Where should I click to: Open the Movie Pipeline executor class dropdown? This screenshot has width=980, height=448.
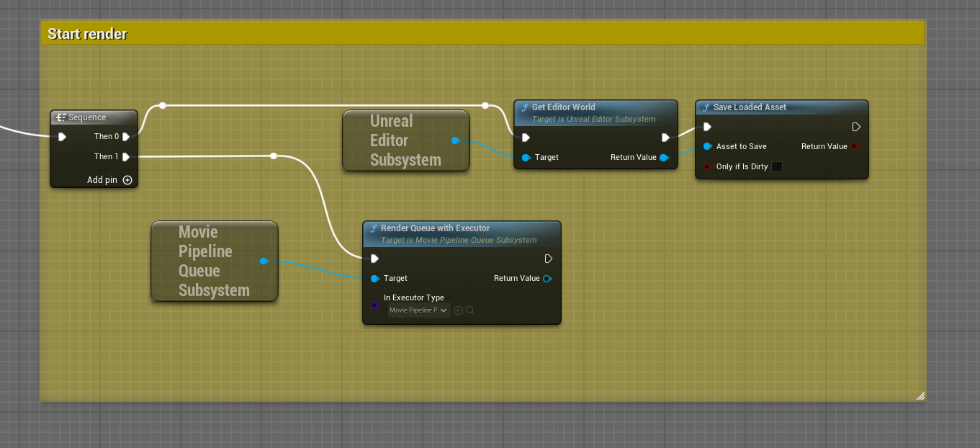(418, 310)
